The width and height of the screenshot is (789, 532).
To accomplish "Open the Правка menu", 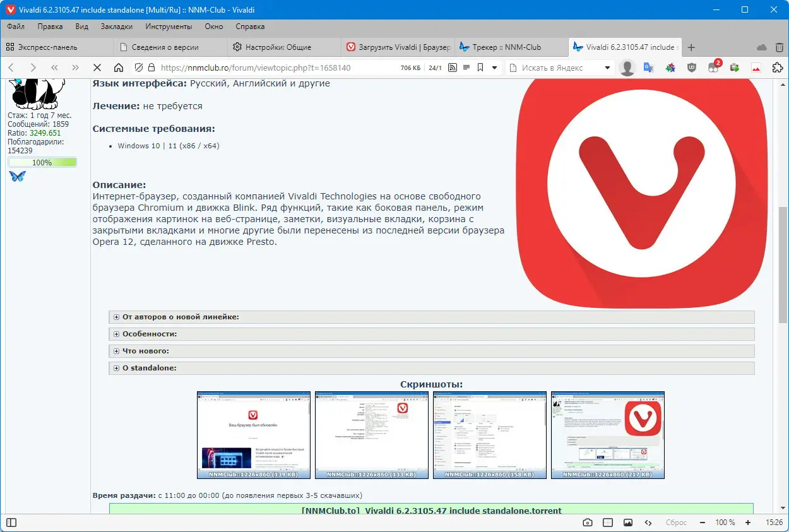I will pos(50,27).
